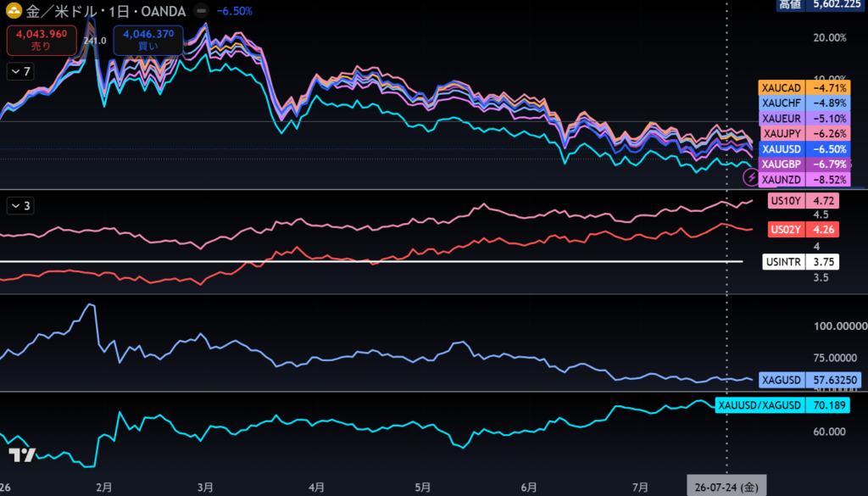Click the XAUUSD/XAGUSD 70.189 ratio label
868x496 pixels.
(x=782, y=406)
